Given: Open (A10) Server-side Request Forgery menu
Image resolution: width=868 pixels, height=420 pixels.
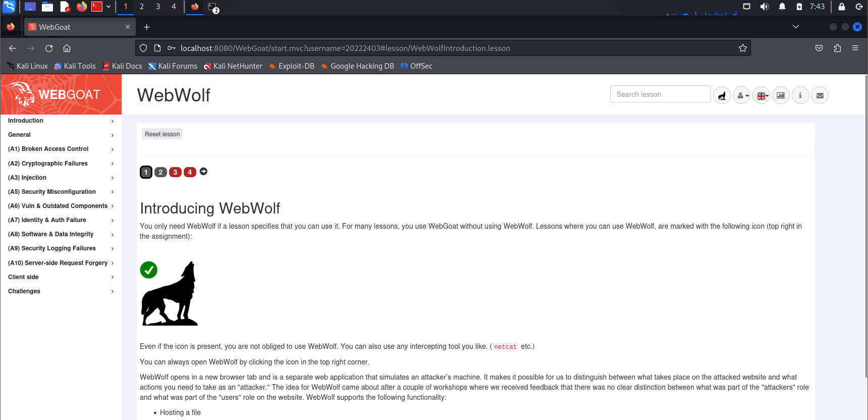Looking at the screenshot, I should pyautogui.click(x=61, y=263).
